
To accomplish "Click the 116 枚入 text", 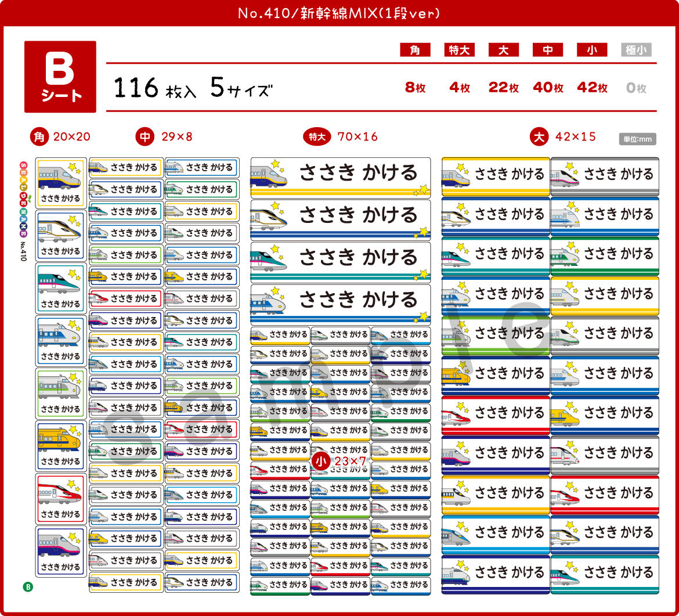I will click(155, 88).
